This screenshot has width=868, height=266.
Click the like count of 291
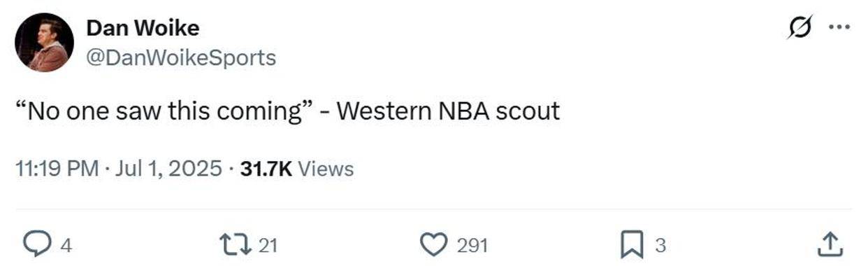472,246
